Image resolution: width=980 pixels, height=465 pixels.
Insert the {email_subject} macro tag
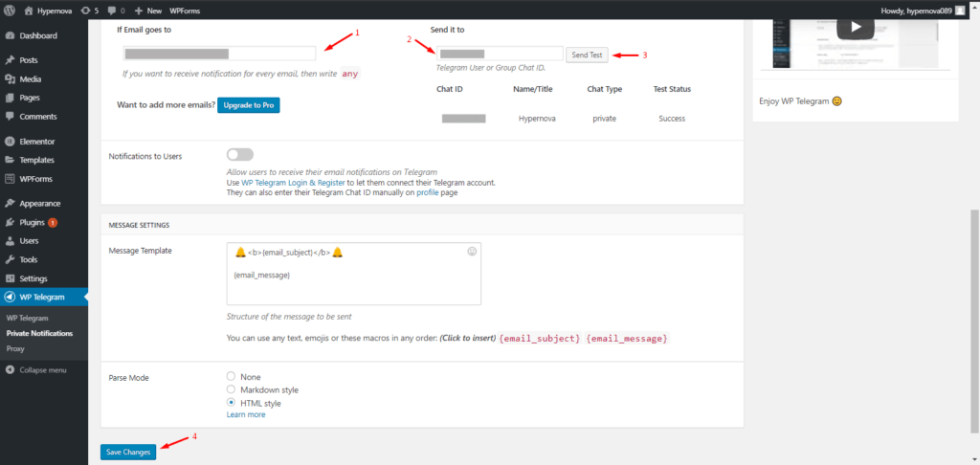point(540,339)
